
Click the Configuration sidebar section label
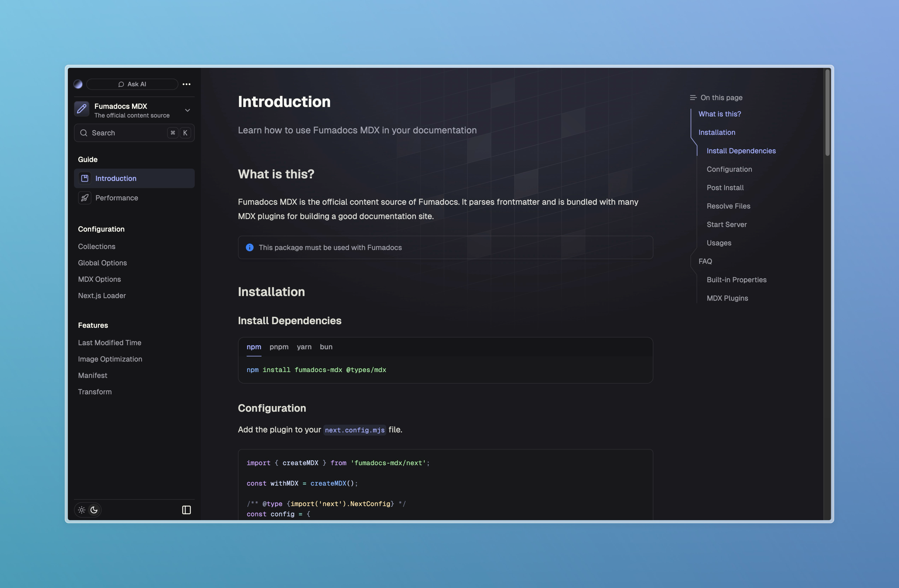coord(101,229)
